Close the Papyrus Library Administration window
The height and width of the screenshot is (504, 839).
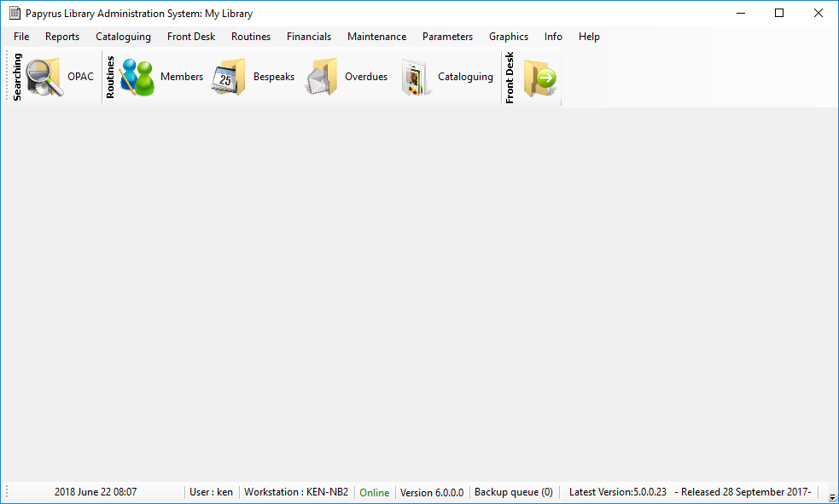[x=819, y=14]
